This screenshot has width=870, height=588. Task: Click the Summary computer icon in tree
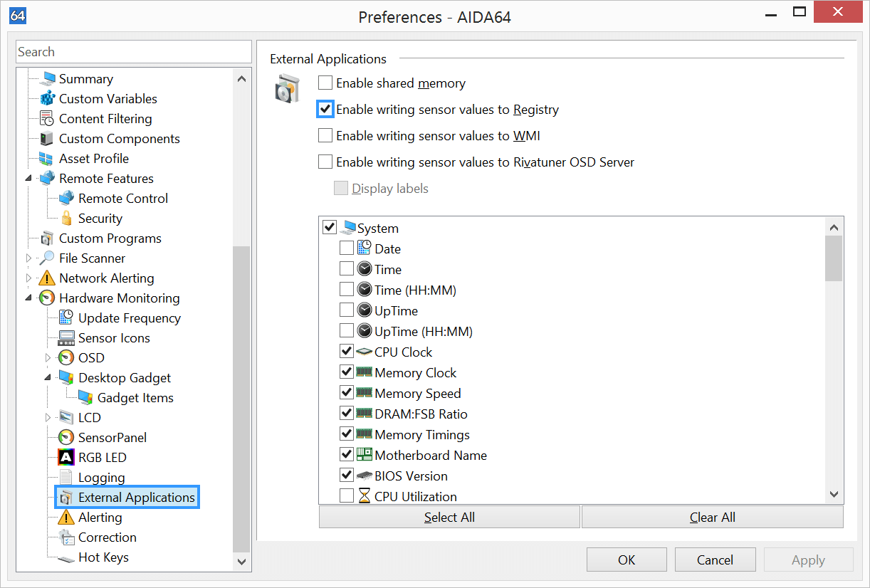48,79
